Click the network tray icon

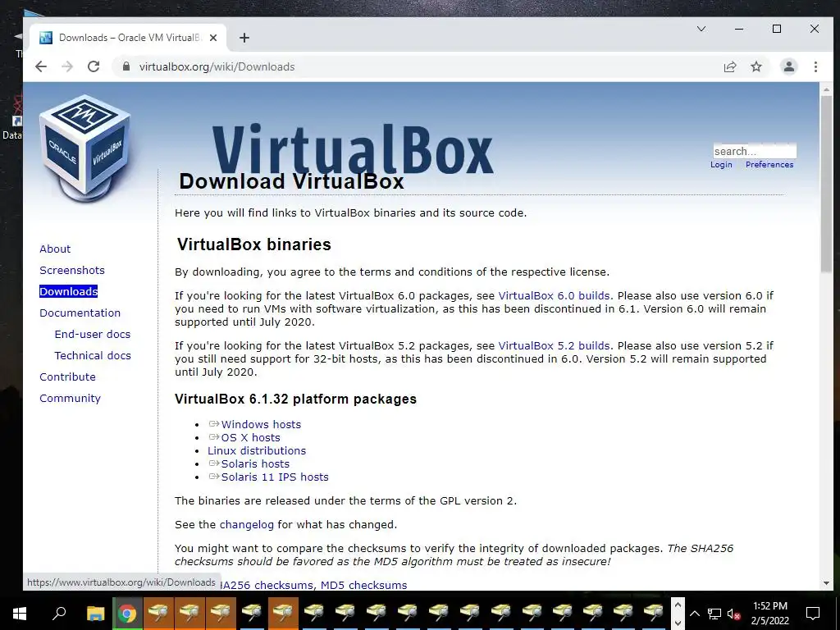[714, 614]
